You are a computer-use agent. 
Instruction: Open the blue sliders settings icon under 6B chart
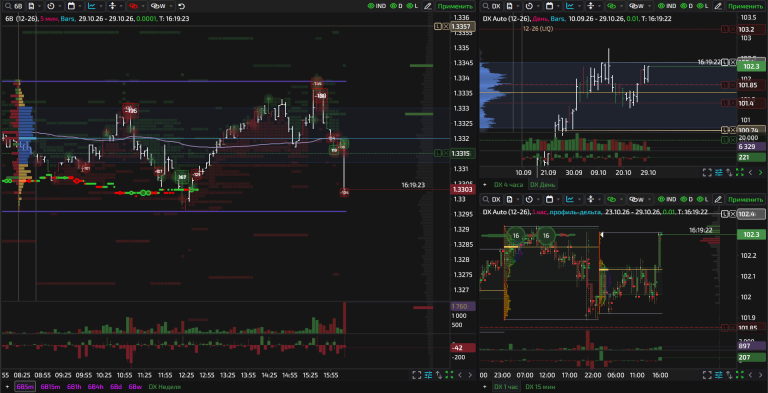point(428,375)
